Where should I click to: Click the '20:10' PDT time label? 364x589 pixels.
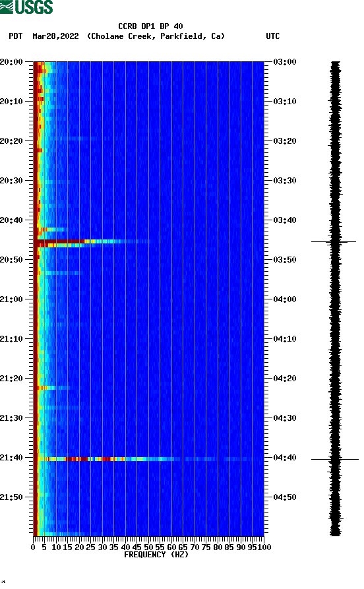(x=11, y=102)
